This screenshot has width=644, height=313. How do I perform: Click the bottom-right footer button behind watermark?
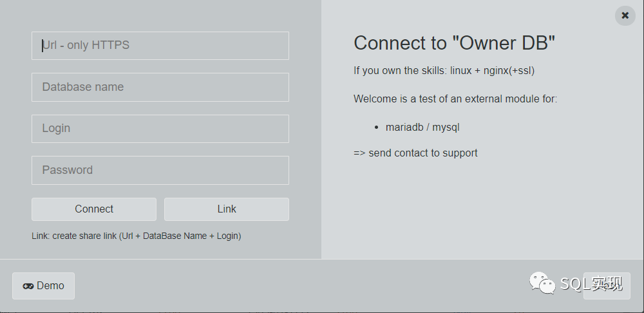(607, 286)
